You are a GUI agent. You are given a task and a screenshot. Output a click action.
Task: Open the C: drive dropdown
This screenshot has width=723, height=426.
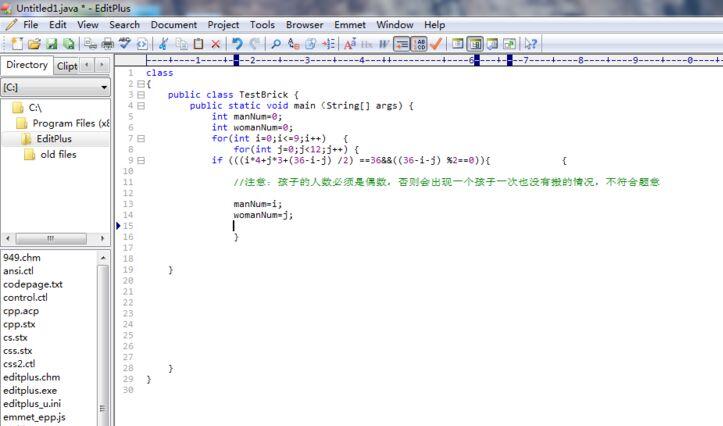point(104,87)
